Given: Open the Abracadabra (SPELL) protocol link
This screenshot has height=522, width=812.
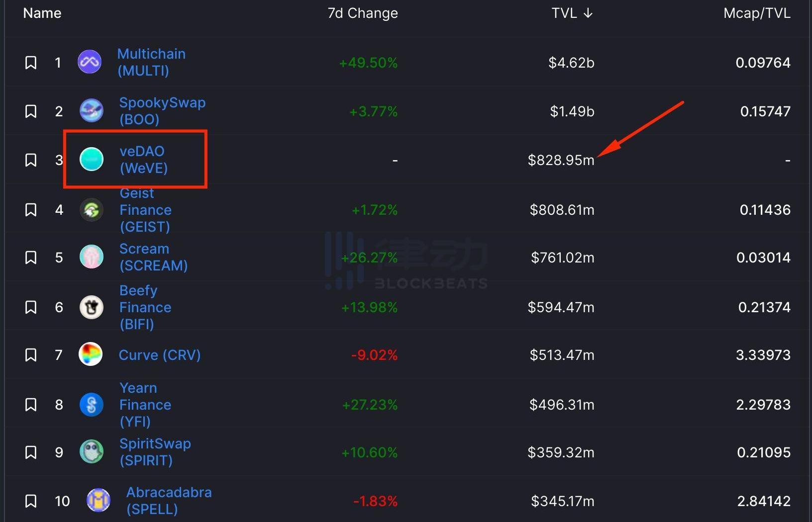Looking at the screenshot, I should [169, 501].
